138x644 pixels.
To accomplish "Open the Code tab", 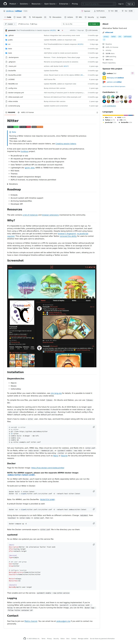I will click(x=8, y=17).
